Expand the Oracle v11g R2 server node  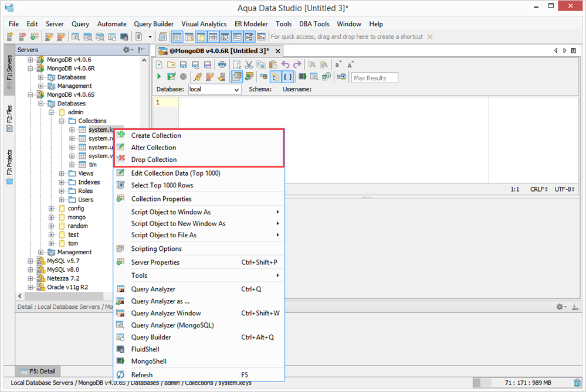click(x=31, y=287)
